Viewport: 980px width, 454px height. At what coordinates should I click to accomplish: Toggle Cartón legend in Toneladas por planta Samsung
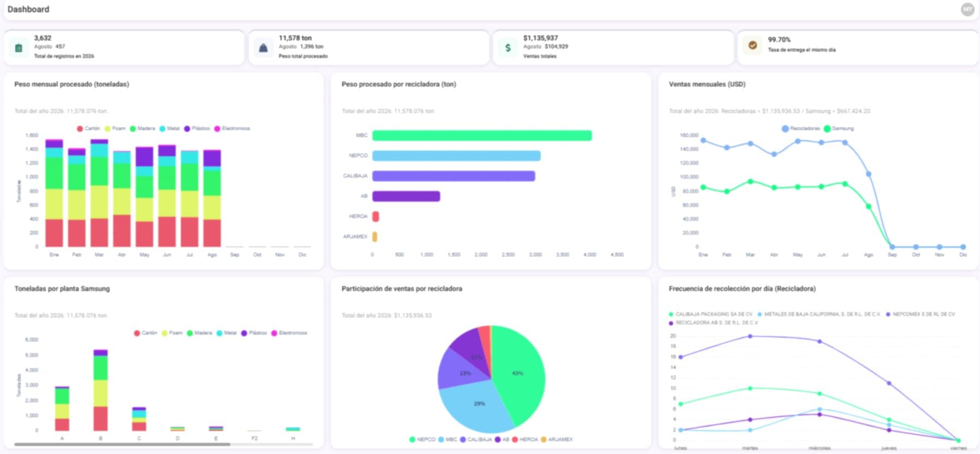click(145, 333)
